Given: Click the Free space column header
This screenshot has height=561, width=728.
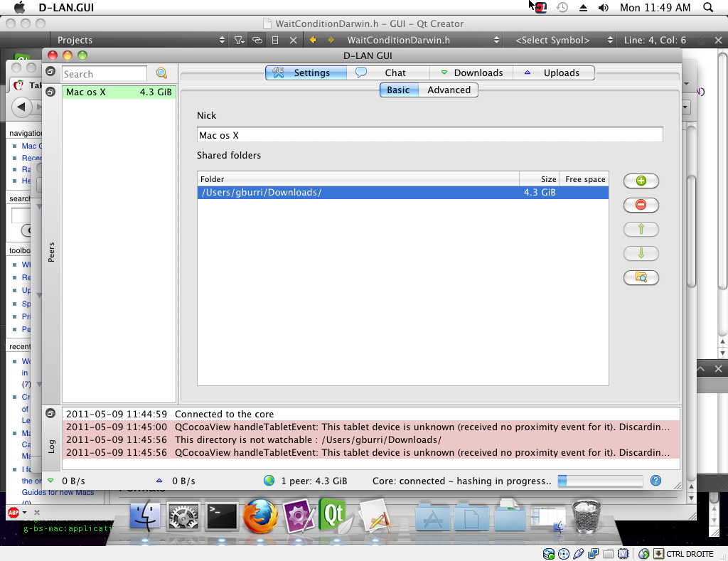Looking at the screenshot, I should (584, 178).
